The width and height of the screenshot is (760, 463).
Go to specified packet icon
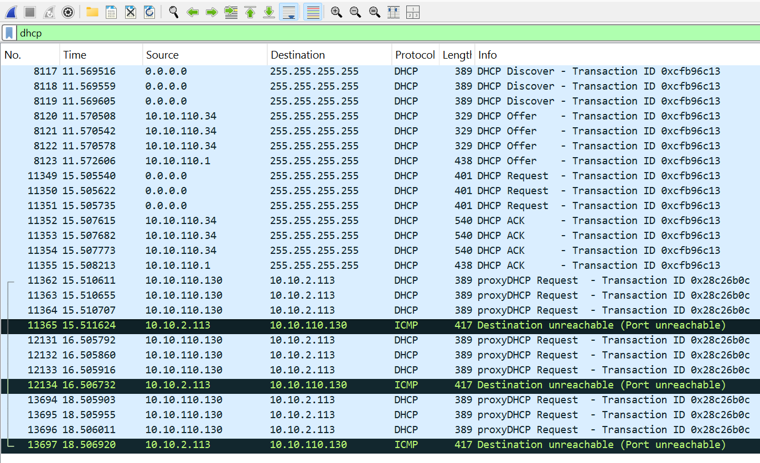click(x=231, y=12)
